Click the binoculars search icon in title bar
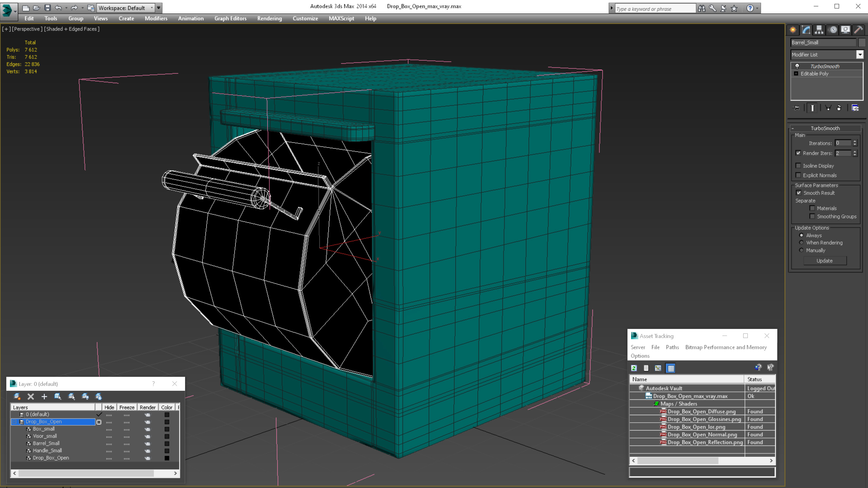 [702, 8]
